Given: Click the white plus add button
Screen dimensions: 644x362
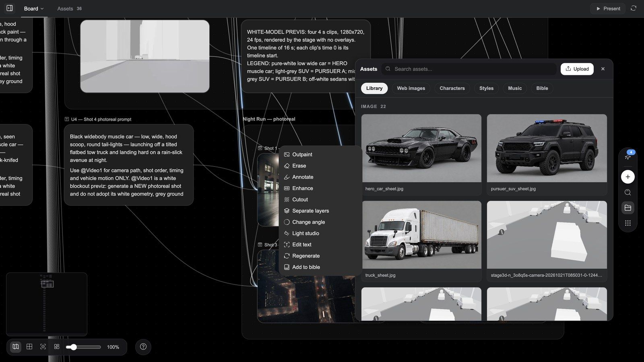Looking at the screenshot, I should point(628,177).
